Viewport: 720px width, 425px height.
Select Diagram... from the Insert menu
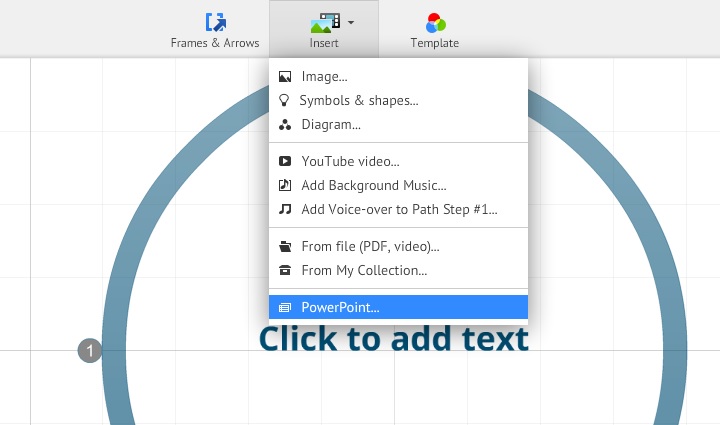click(x=331, y=125)
